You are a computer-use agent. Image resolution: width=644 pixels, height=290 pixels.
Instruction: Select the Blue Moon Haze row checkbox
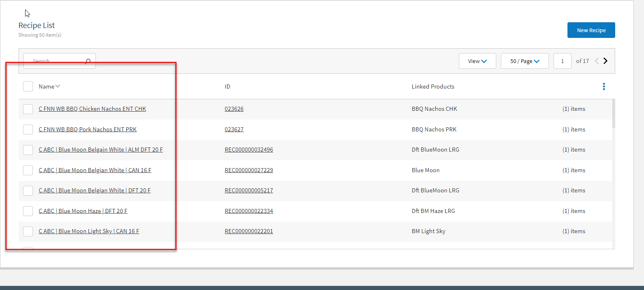pos(28,211)
